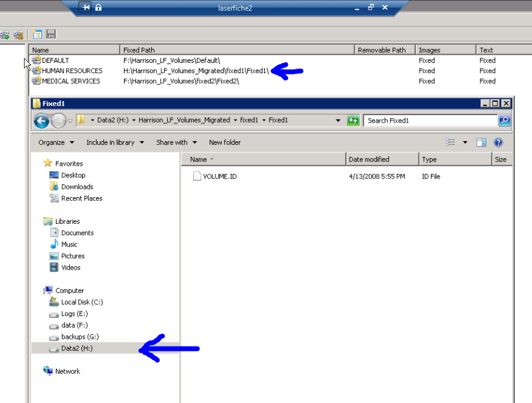Open recent locations dropdown near Forward

click(70, 121)
